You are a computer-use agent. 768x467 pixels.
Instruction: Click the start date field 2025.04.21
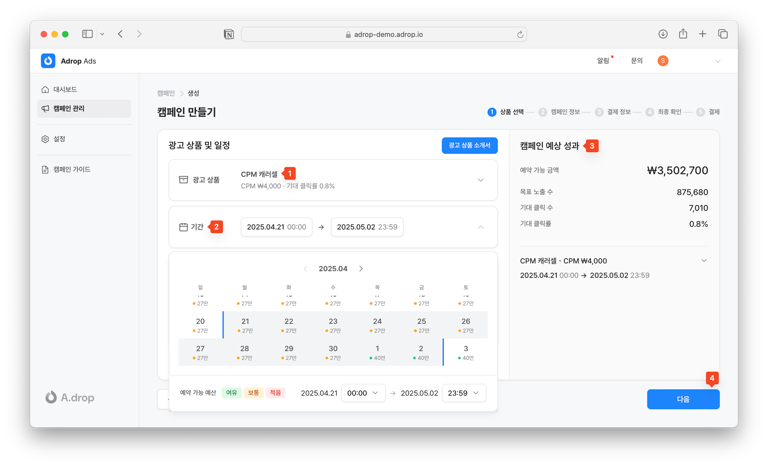[276, 227]
